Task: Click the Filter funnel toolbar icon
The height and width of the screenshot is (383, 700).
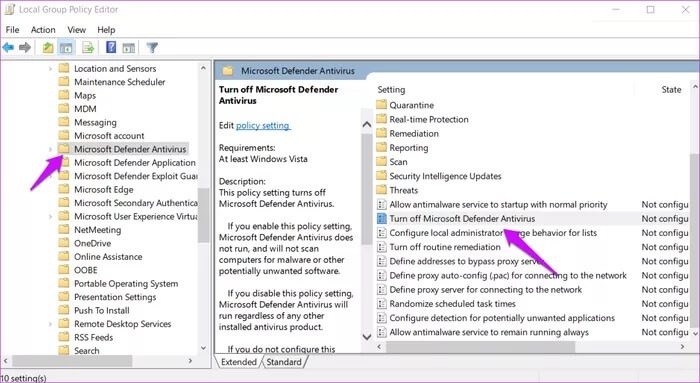Action: 152,47
